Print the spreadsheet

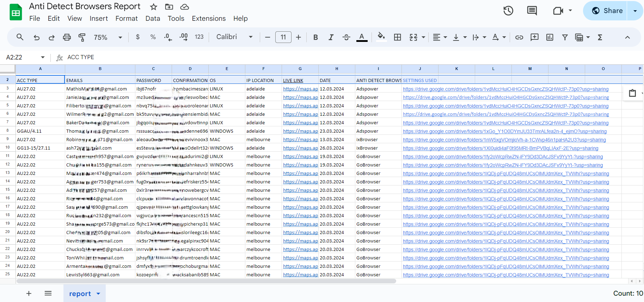[67, 37]
